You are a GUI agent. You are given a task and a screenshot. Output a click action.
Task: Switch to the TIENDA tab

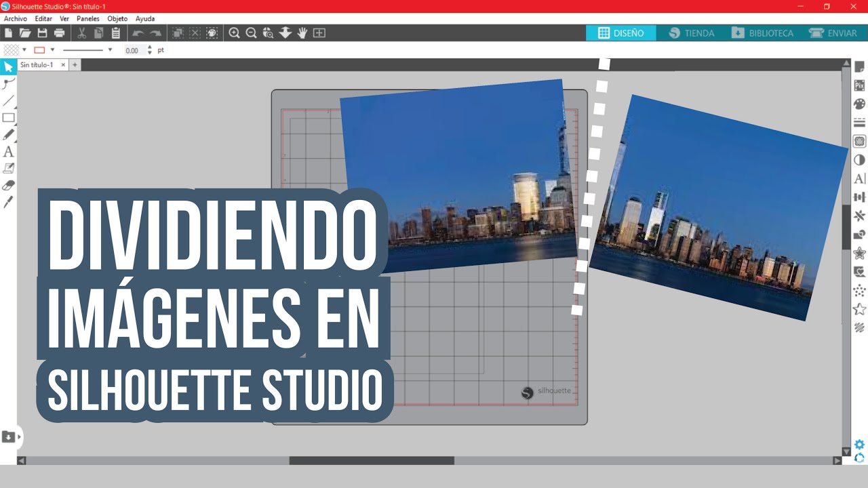coord(692,33)
